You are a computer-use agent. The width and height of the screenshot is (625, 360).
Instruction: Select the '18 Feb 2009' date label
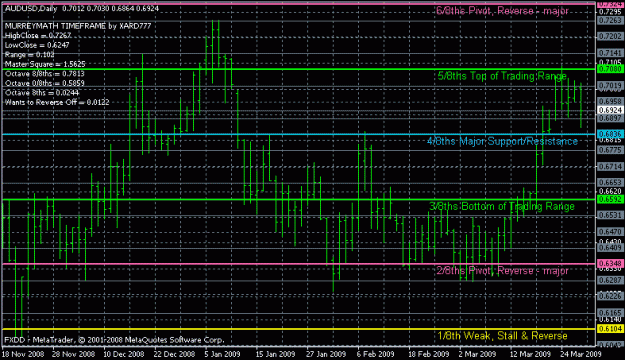(x=428, y=354)
